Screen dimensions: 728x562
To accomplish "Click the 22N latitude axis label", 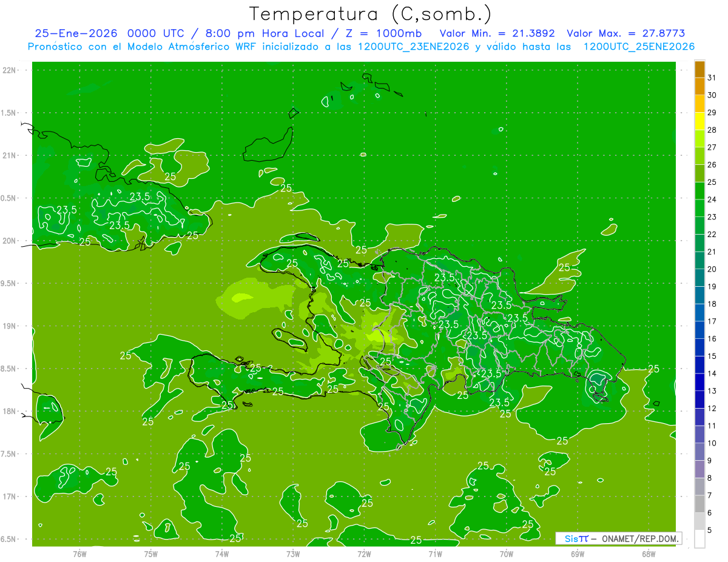I will pos(10,70).
